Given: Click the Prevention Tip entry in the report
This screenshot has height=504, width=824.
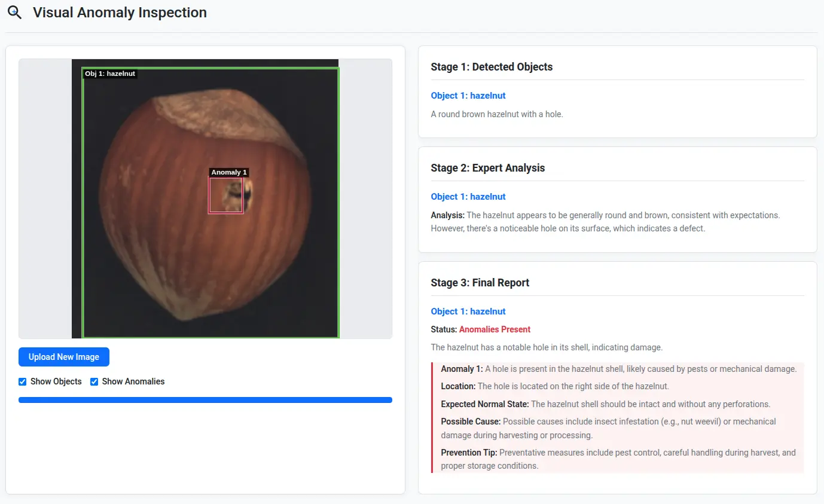Looking at the screenshot, I should click(x=618, y=459).
